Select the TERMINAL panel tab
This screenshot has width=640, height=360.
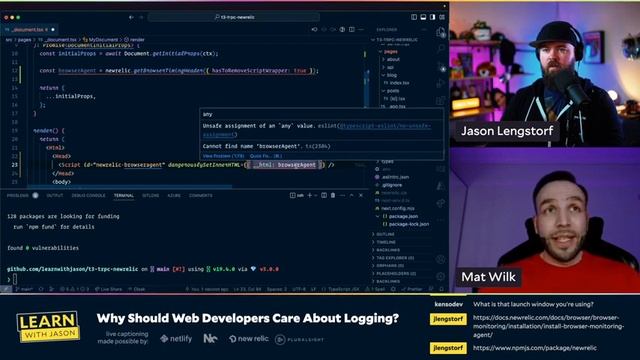(124, 196)
